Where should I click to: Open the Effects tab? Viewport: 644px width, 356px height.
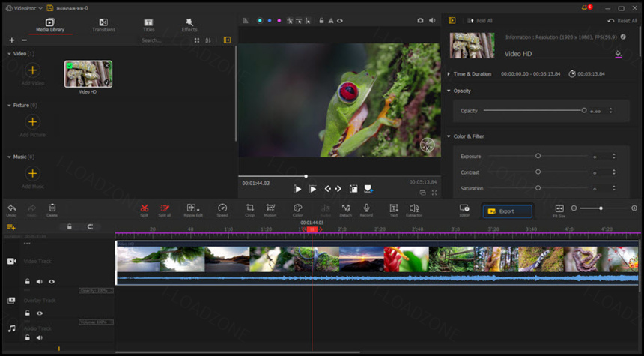(189, 25)
